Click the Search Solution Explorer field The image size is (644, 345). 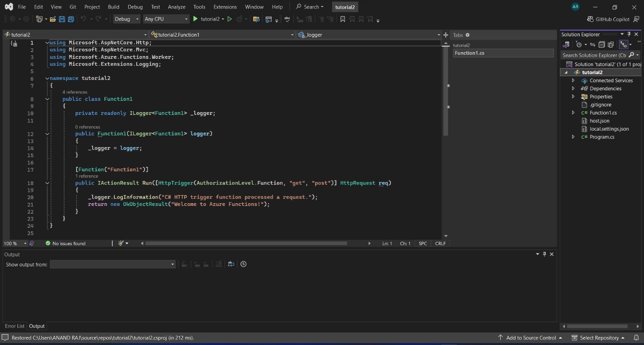pos(595,55)
